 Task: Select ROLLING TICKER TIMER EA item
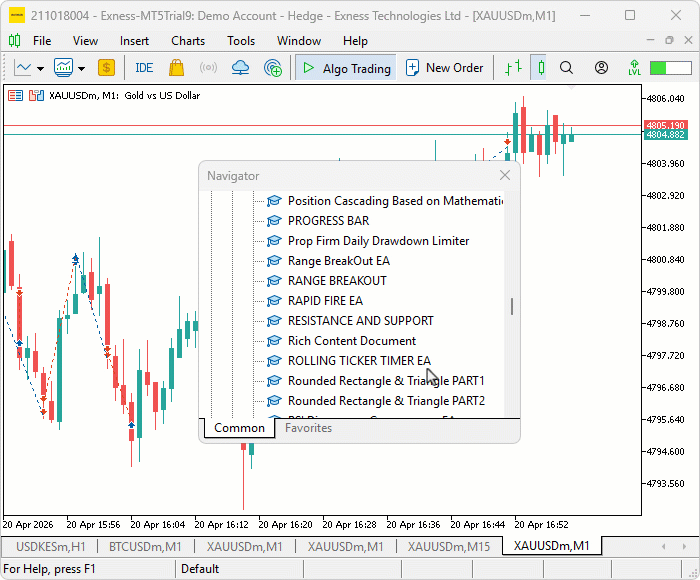pyautogui.click(x=359, y=361)
